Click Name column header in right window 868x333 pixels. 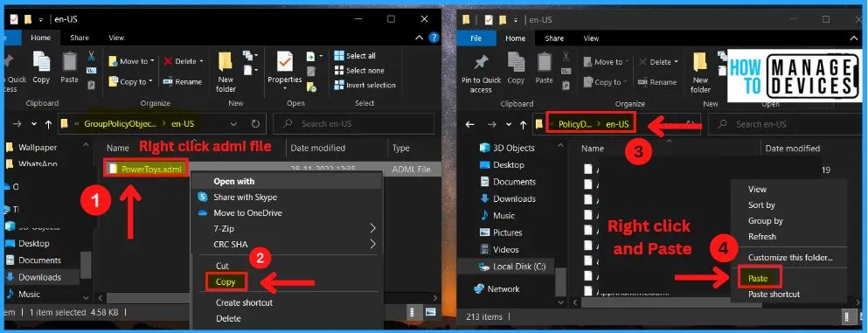coord(592,149)
